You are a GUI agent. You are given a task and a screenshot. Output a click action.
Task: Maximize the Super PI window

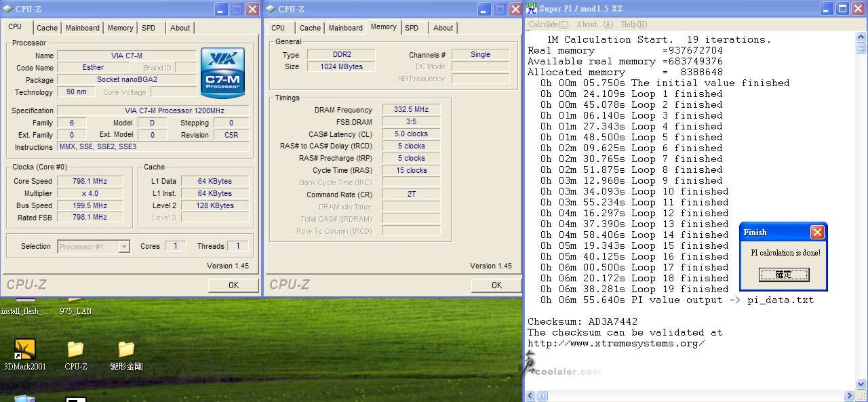click(x=842, y=9)
